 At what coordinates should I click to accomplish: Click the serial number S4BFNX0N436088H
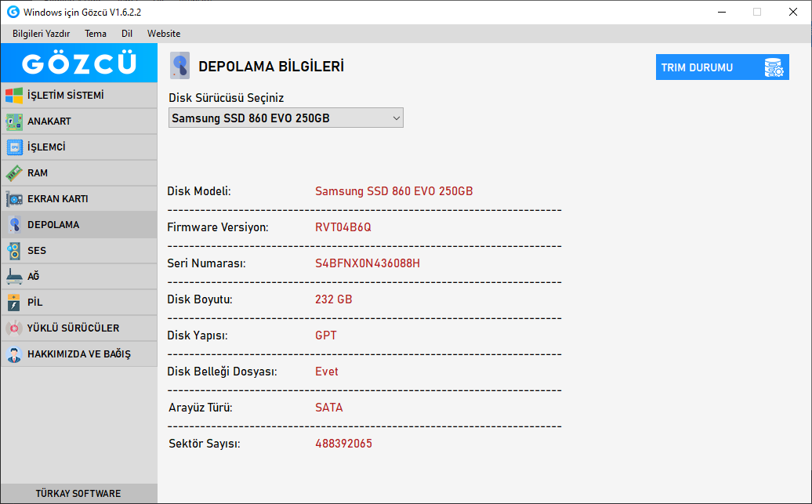coord(368,263)
